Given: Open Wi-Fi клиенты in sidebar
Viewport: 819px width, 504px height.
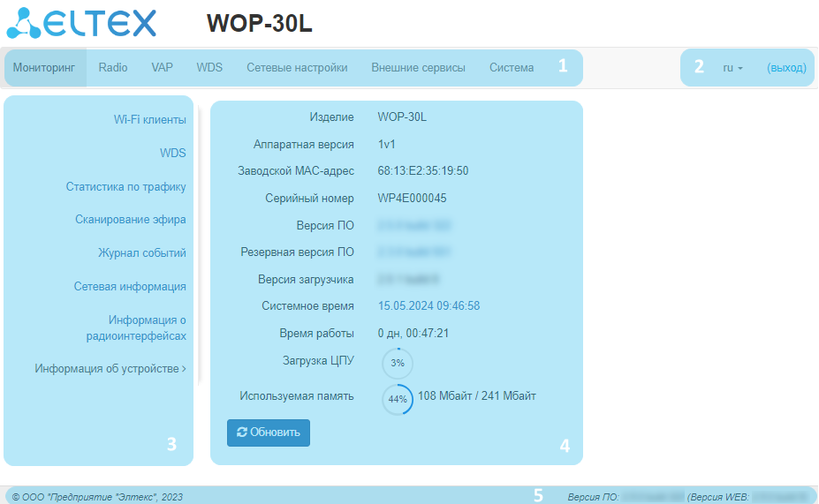Looking at the screenshot, I should [150, 119].
